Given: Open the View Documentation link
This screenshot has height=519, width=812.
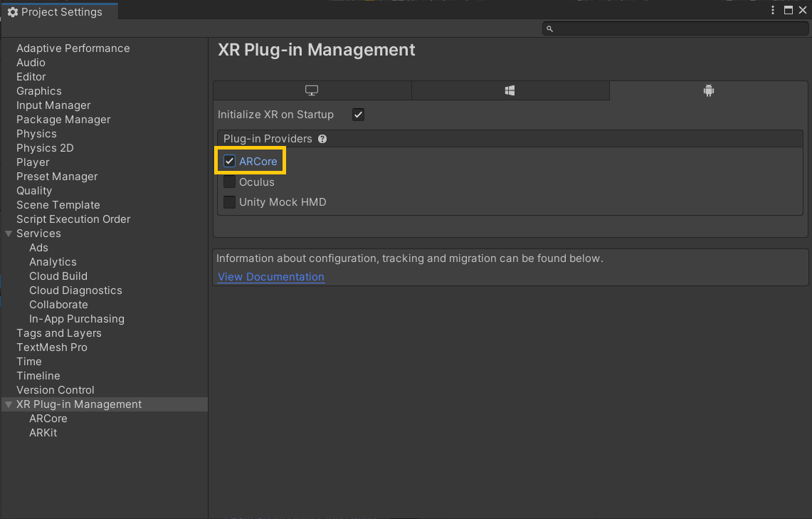Looking at the screenshot, I should 271,277.
